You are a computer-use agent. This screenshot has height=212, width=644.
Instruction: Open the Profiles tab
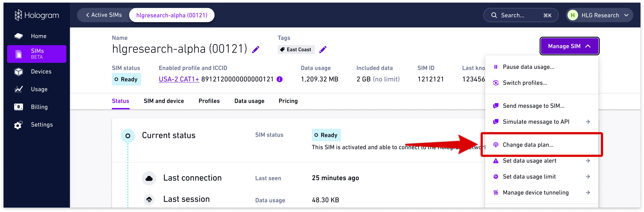click(209, 101)
